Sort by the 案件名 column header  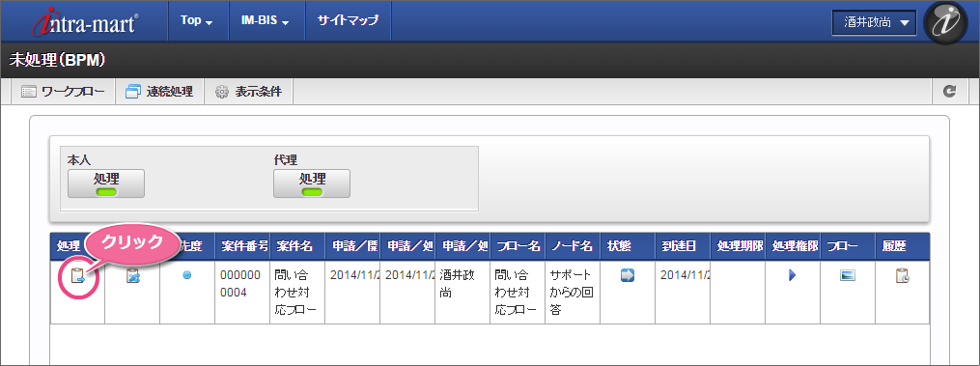[x=297, y=246]
